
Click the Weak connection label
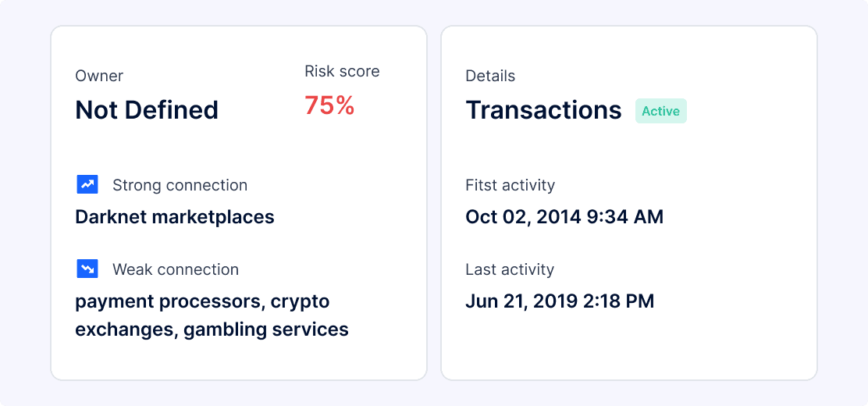pos(176,269)
